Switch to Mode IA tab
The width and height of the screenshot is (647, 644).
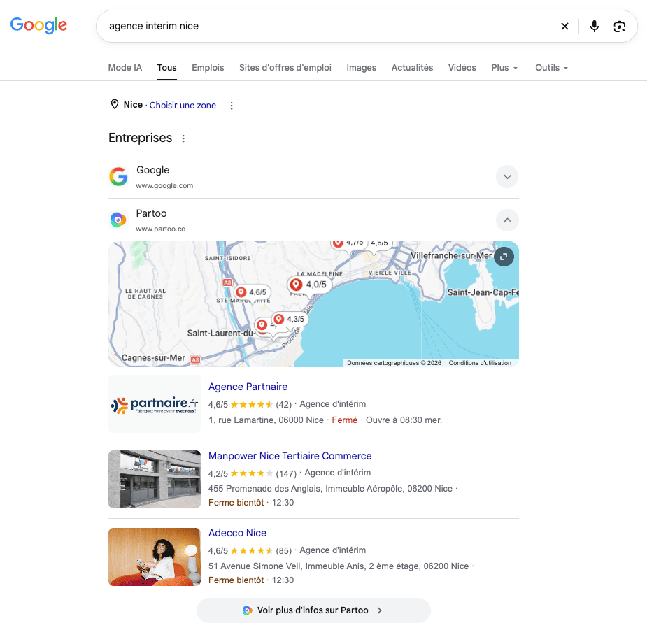[x=125, y=68]
